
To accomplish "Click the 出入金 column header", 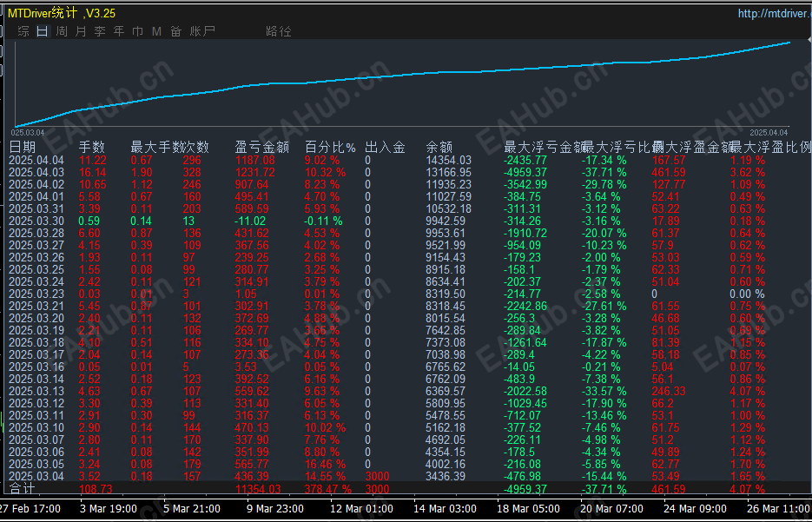I will pyautogui.click(x=385, y=147).
